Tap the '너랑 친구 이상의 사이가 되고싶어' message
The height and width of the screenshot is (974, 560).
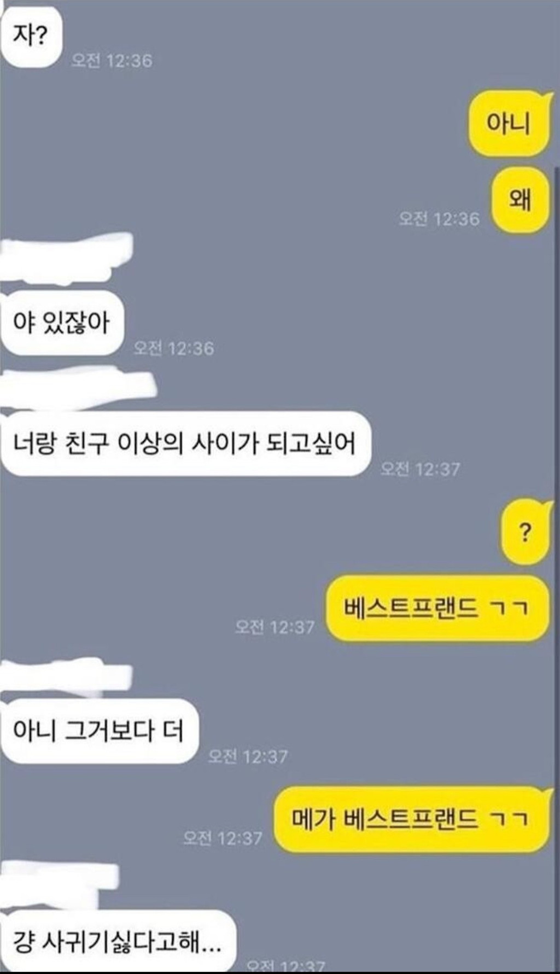point(185,444)
